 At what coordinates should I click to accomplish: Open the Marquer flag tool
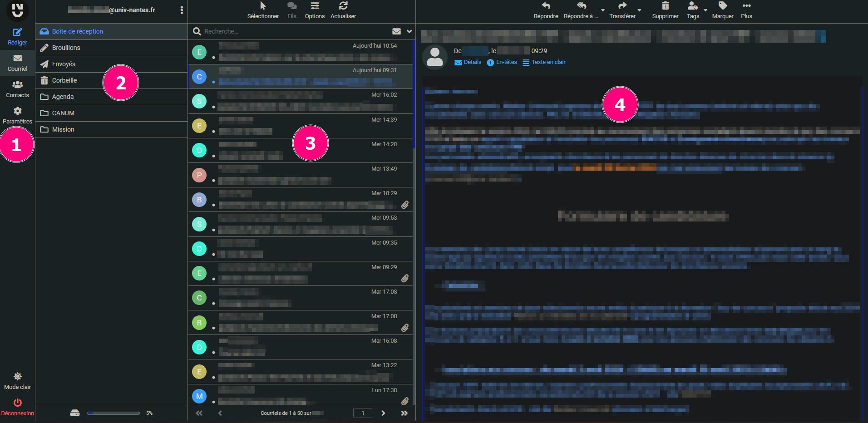click(x=722, y=10)
